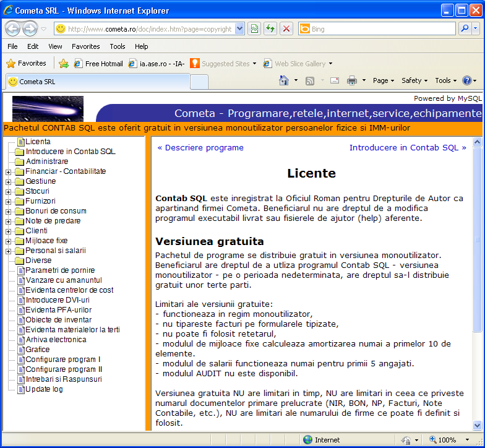Image resolution: width=485 pixels, height=448 pixels.
Task: Open search provider dropdown arrow
Action: (475, 28)
